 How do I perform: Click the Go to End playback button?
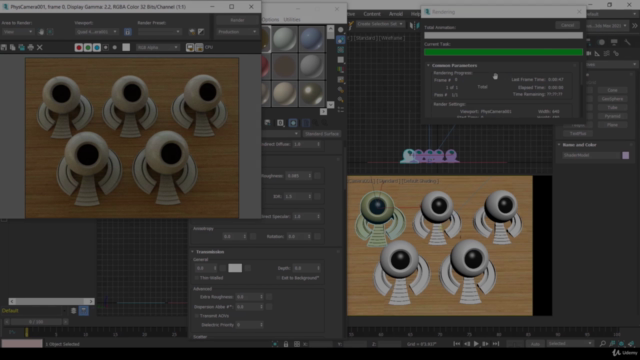pos(496,344)
